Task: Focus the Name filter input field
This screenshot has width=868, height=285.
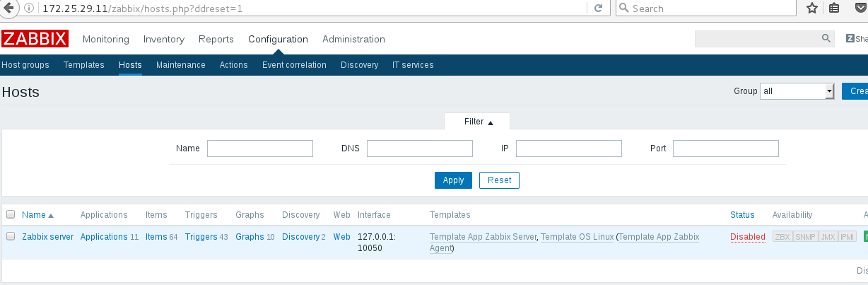Action: [x=260, y=149]
